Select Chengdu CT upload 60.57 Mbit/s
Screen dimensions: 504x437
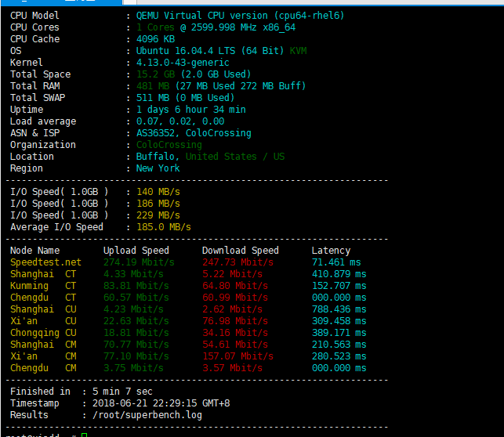(136, 298)
